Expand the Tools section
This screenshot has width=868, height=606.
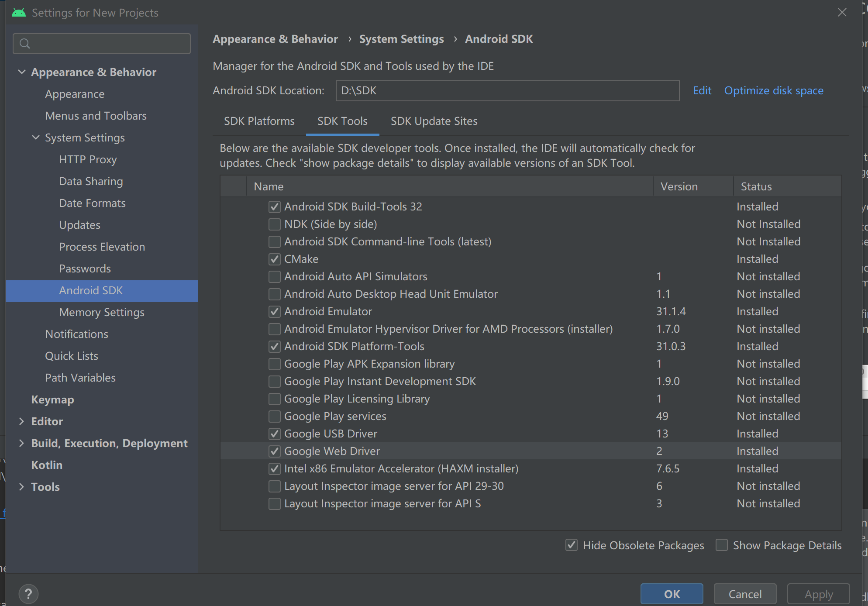(x=21, y=486)
